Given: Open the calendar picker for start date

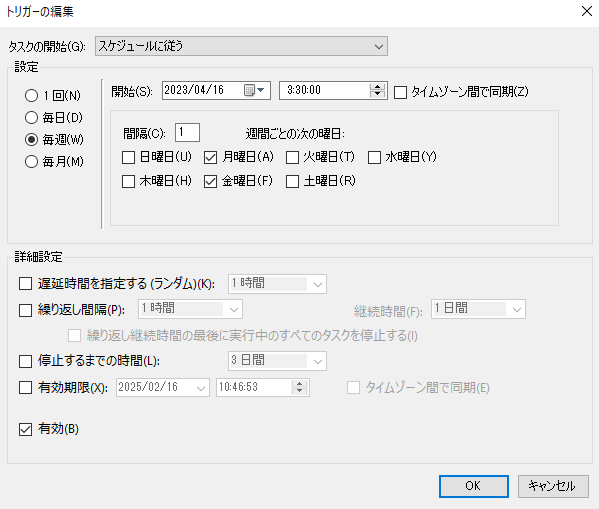Looking at the screenshot, I should [254, 90].
